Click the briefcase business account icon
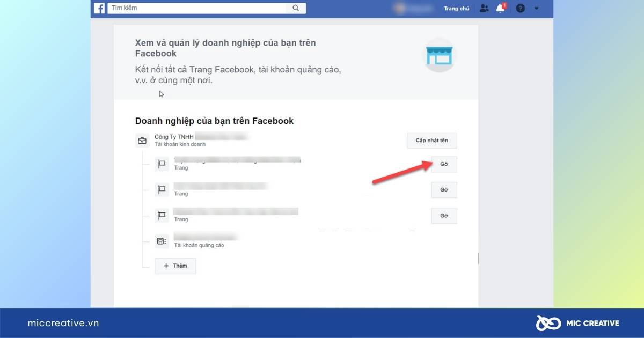Viewport: 644px width, 338px height. coord(142,141)
